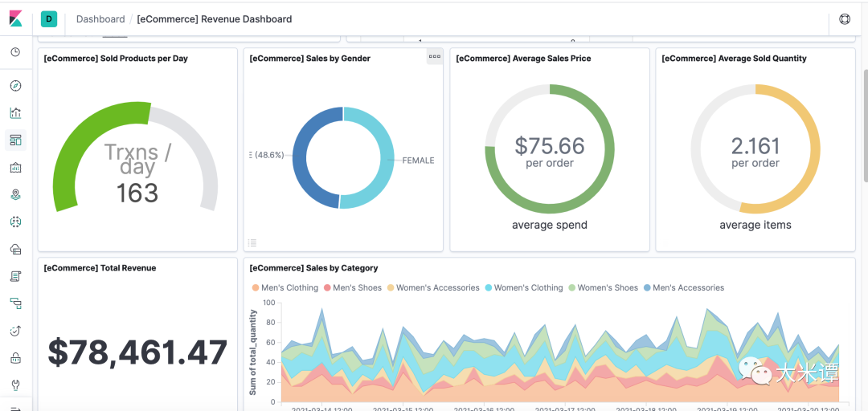Open the SIEM lock icon in the sidebar
868x411 pixels.
tap(15, 358)
